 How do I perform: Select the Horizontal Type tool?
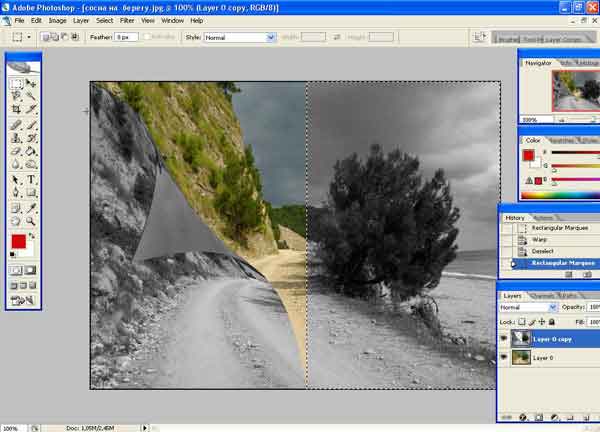click(31, 179)
